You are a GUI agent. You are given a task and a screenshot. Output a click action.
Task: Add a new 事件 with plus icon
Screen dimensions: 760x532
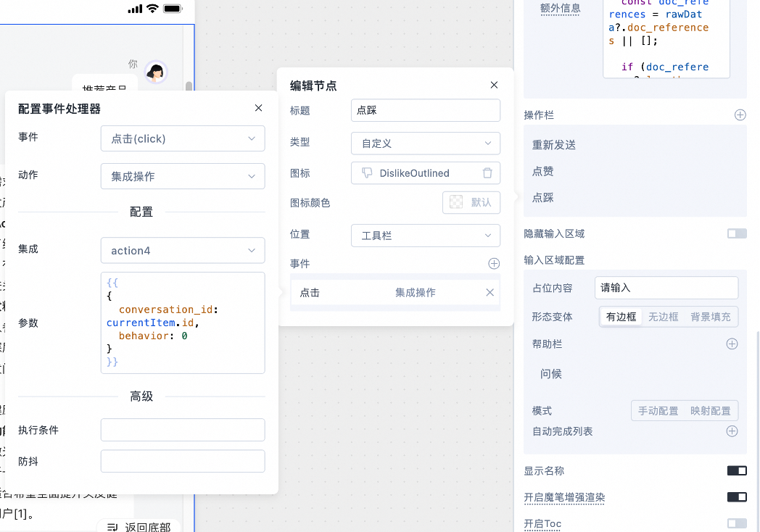pyautogui.click(x=494, y=264)
